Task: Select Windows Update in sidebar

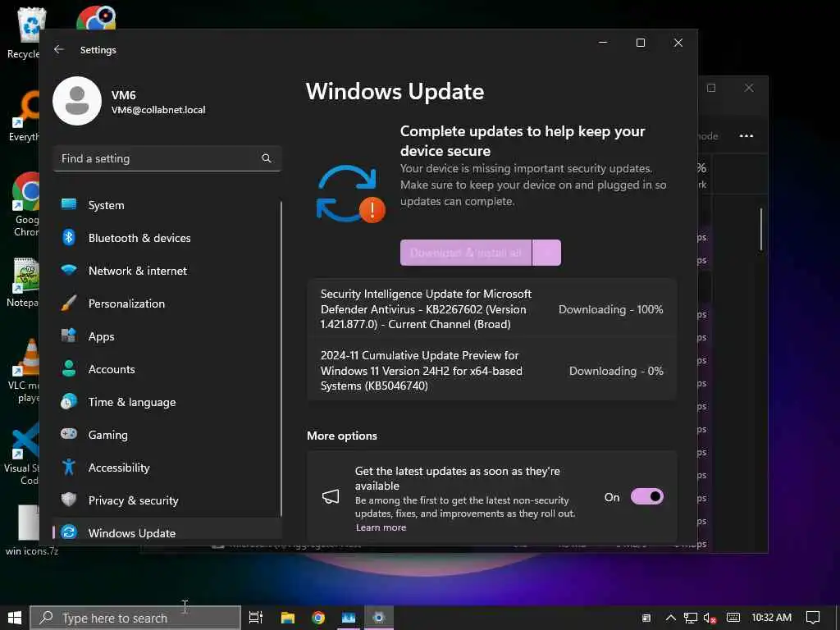Action: click(x=167, y=532)
